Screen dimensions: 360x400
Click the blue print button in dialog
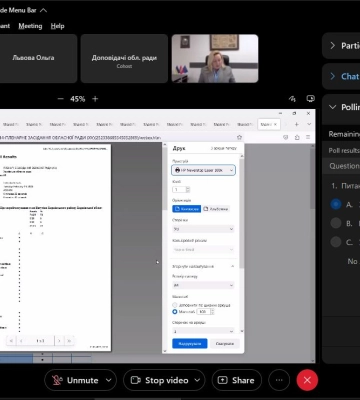[190, 343]
